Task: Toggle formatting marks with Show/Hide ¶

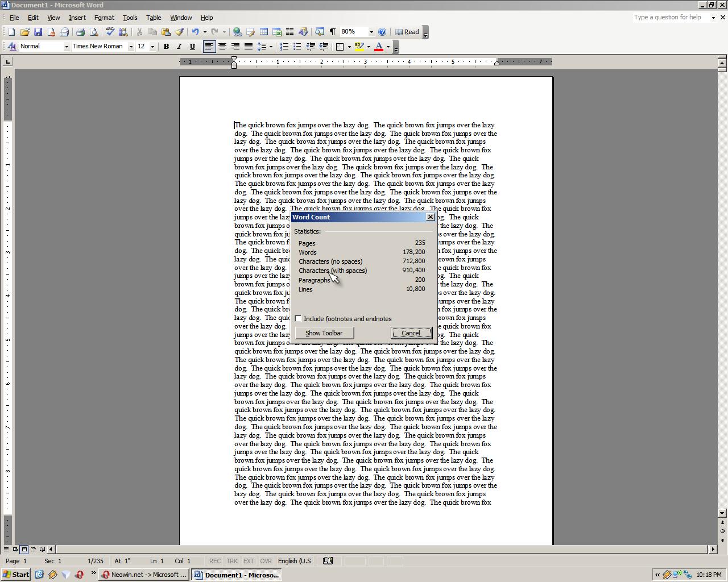Action: [333, 32]
